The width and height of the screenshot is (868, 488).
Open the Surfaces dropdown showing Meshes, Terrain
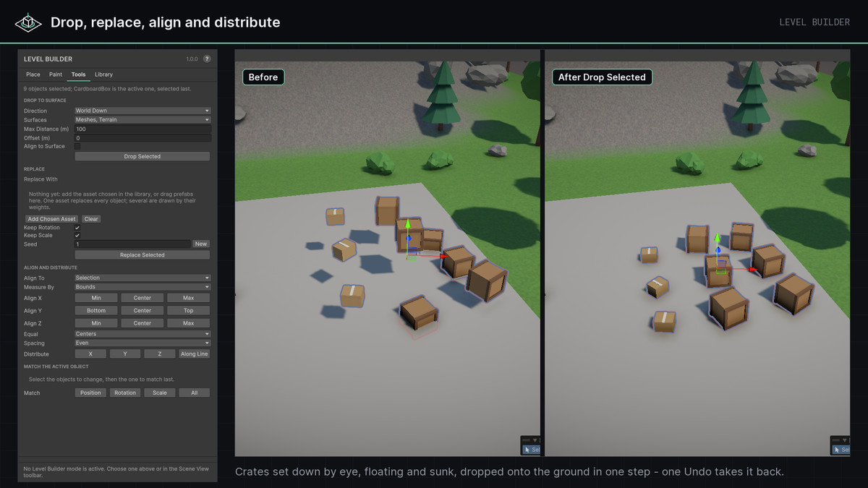click(142, 119)
